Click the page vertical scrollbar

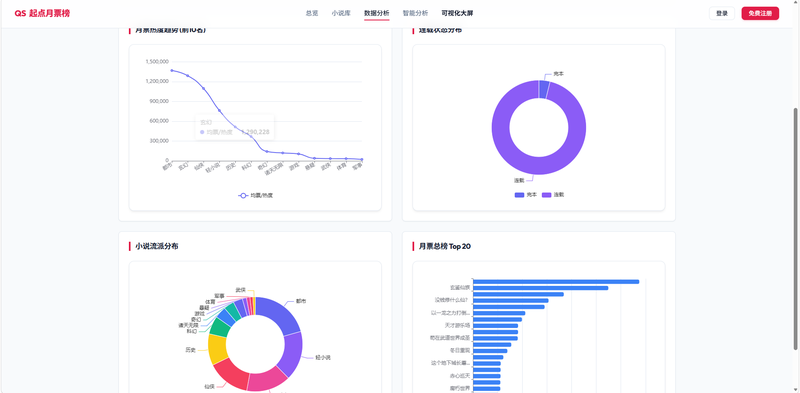tap(795, 229)
